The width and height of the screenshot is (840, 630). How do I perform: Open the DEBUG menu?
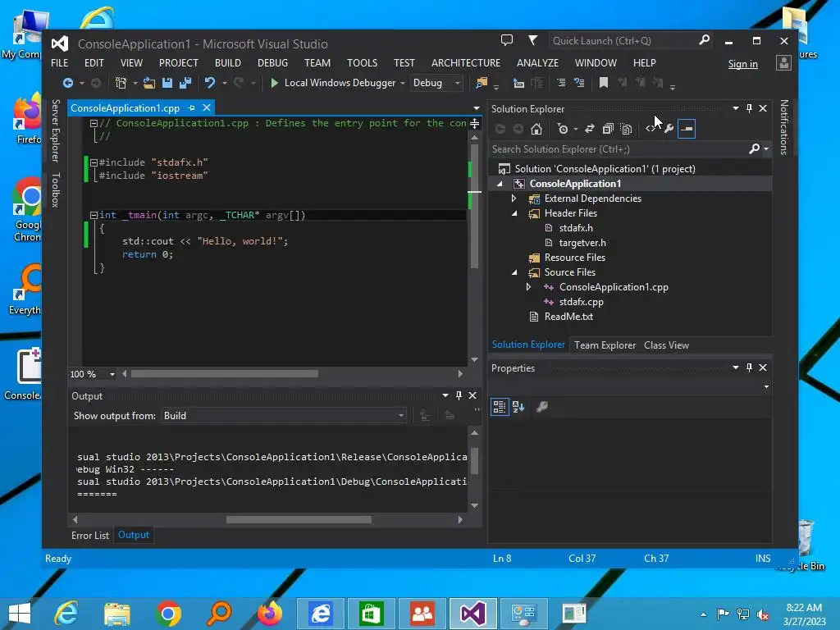tap(272, 63)
